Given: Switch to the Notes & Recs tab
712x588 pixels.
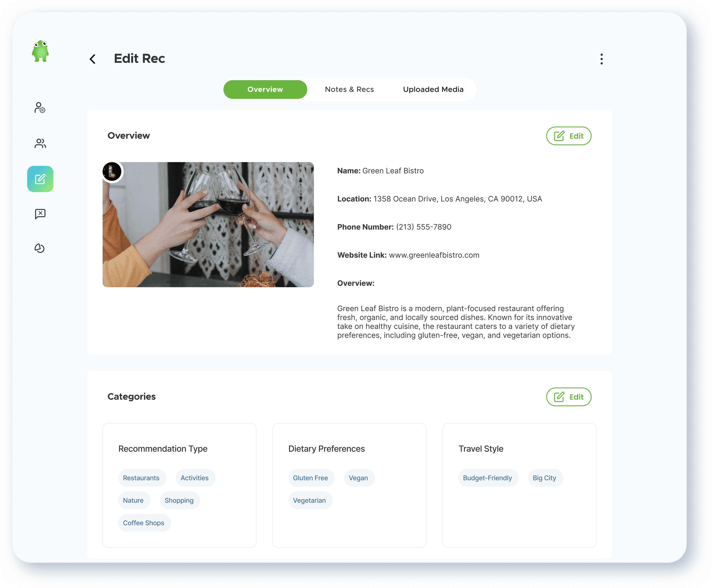Looking at the screenshot, I should click(x=349, y=89).
